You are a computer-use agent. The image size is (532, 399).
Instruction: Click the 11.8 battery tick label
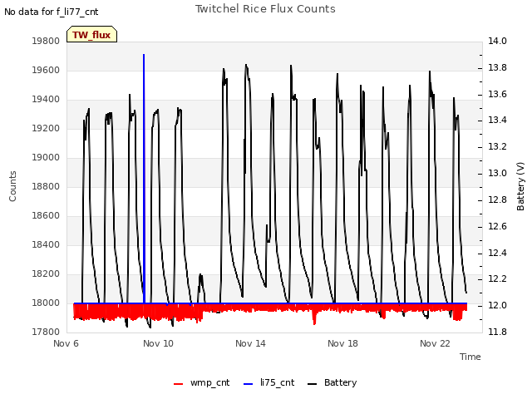(x=497, y=332)
